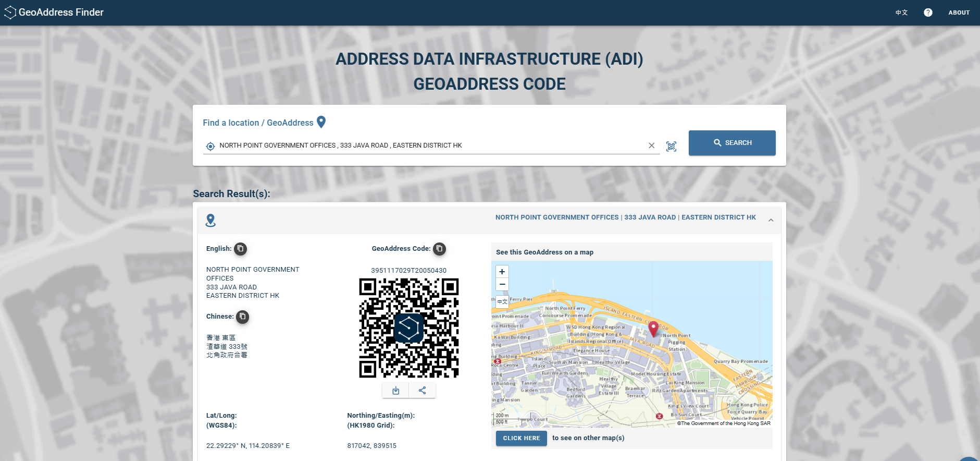Click the GeoAddress Finder logo
The image size is (980, 461).
pos(54,13)
